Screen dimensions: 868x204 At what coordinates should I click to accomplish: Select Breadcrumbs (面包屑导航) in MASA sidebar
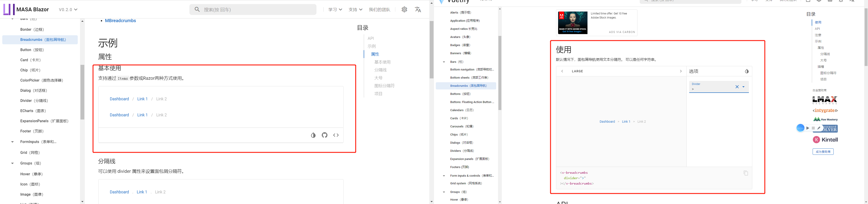pyautogui.click(x=40, y=40)
